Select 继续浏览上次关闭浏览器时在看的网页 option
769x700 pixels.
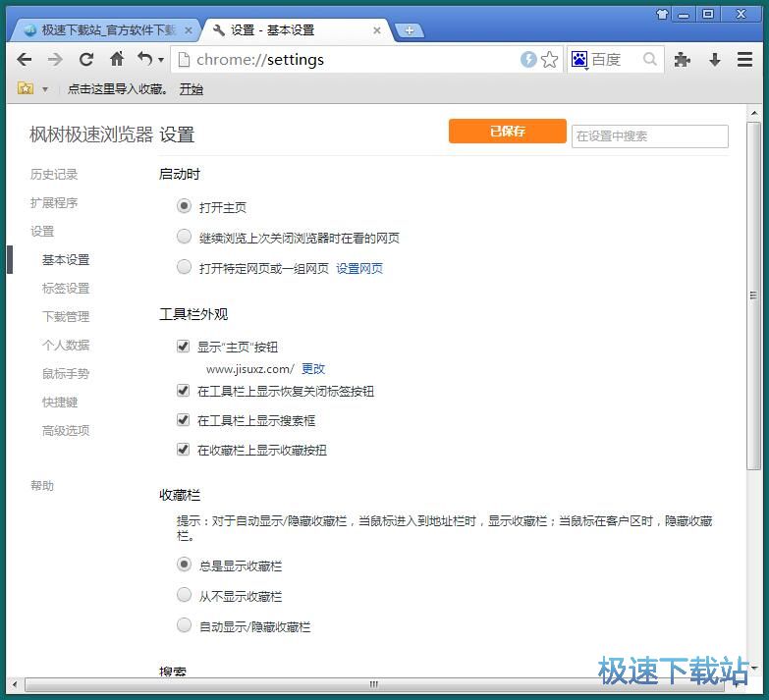pyautogui.click(x=184, y=237)
